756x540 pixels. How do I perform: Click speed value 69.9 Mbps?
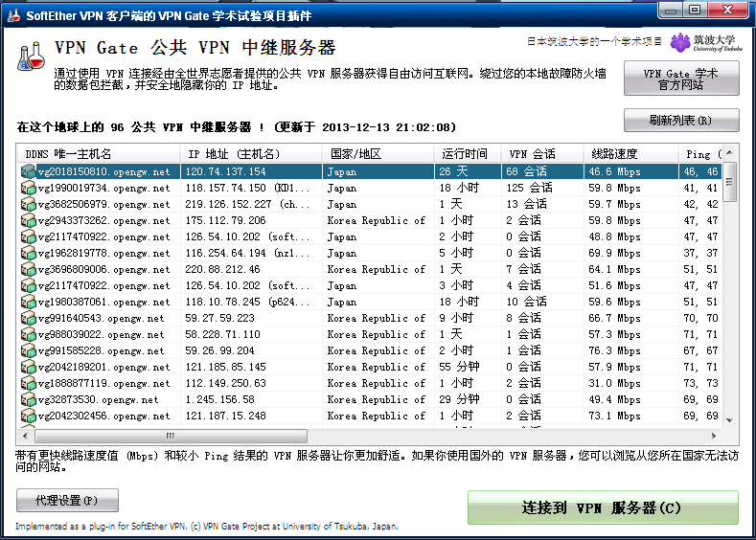615,253
